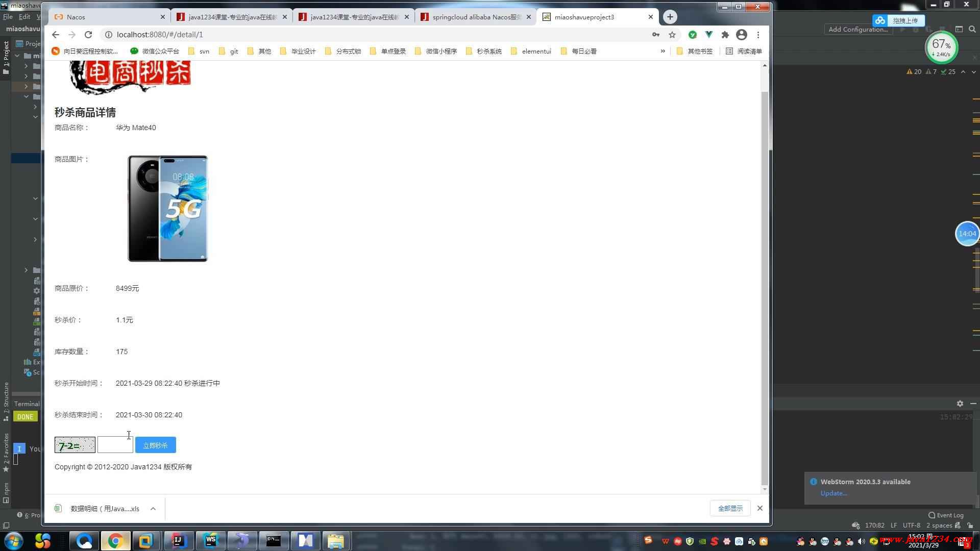Toggle WebStorm Project tool window
This screenshot has height=551, width=980.
6,58
